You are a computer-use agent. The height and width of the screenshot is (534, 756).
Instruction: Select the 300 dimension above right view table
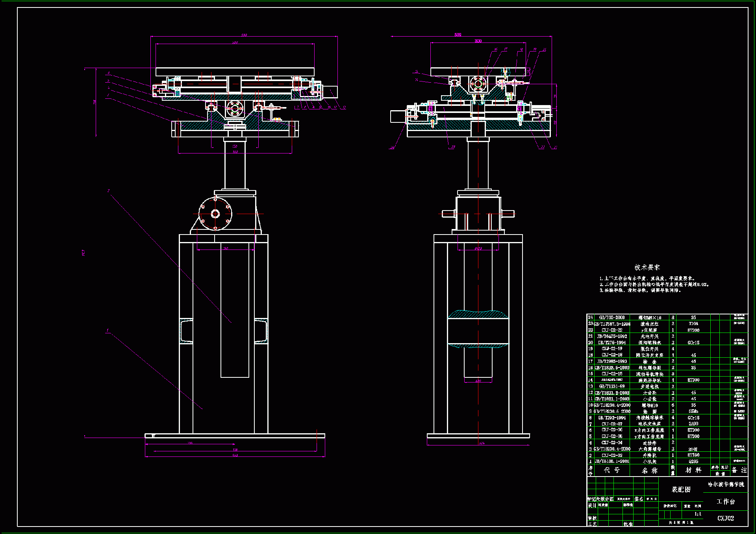[478, 41]
